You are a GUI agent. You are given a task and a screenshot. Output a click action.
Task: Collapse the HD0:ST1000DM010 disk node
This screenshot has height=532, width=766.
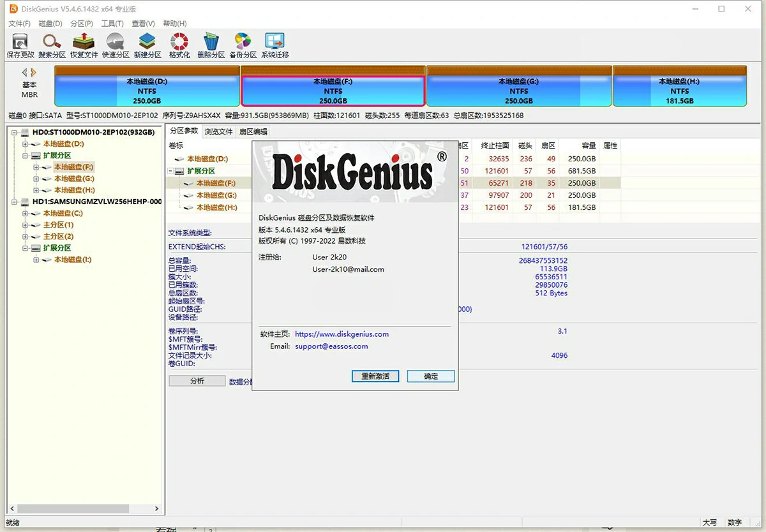pos(14,133)
